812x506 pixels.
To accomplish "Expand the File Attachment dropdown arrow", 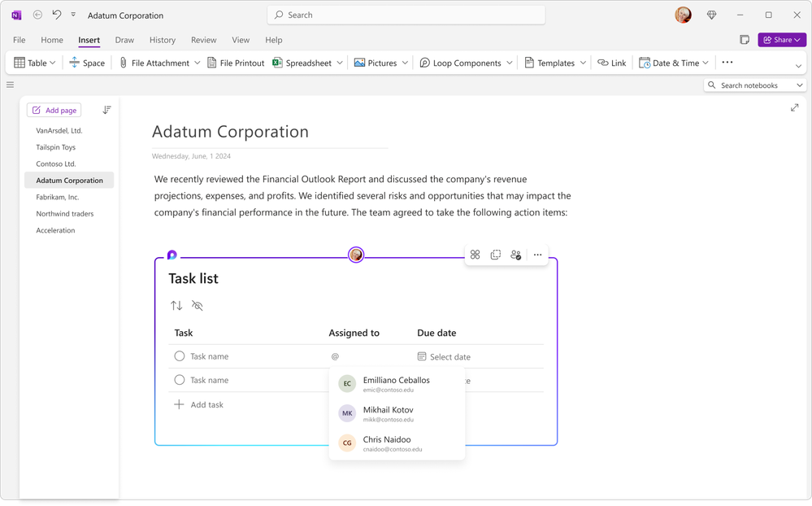I will [198, 63].
